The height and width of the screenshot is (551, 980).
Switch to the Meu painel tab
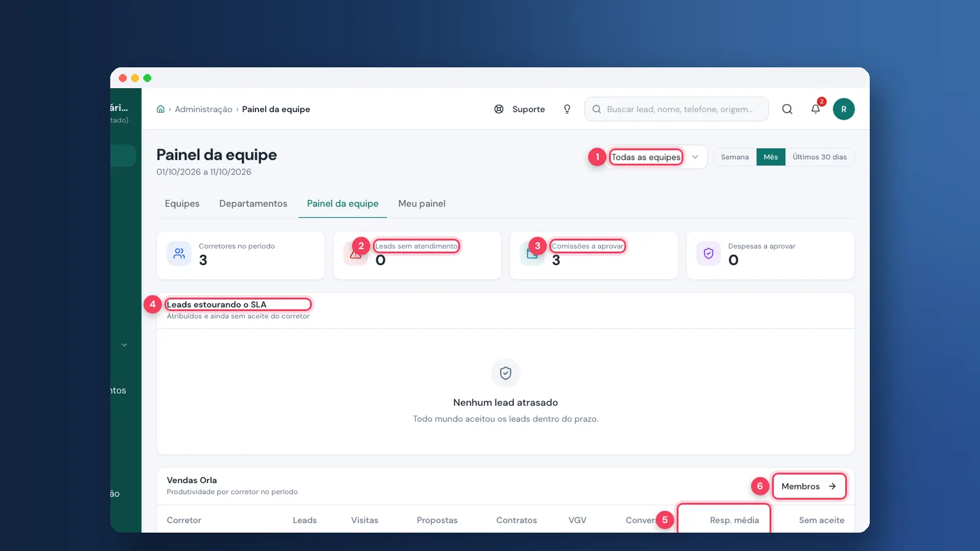click(421, 204)
